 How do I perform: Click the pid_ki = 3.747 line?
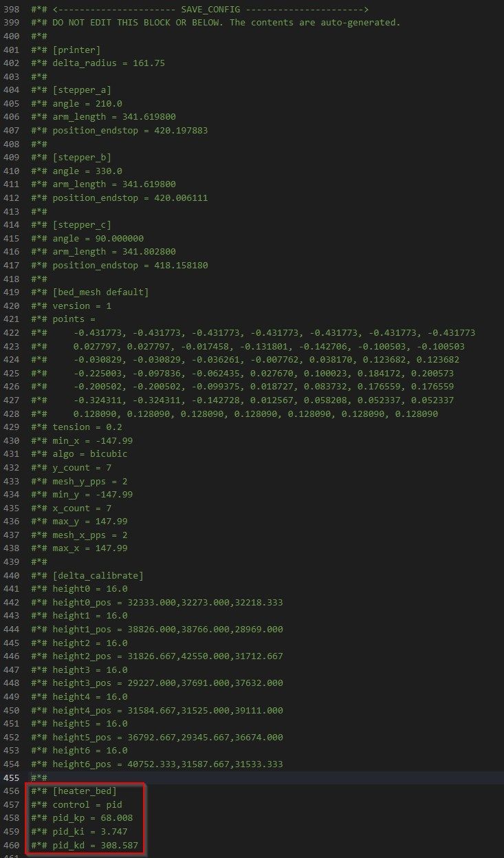coord(79,831)
